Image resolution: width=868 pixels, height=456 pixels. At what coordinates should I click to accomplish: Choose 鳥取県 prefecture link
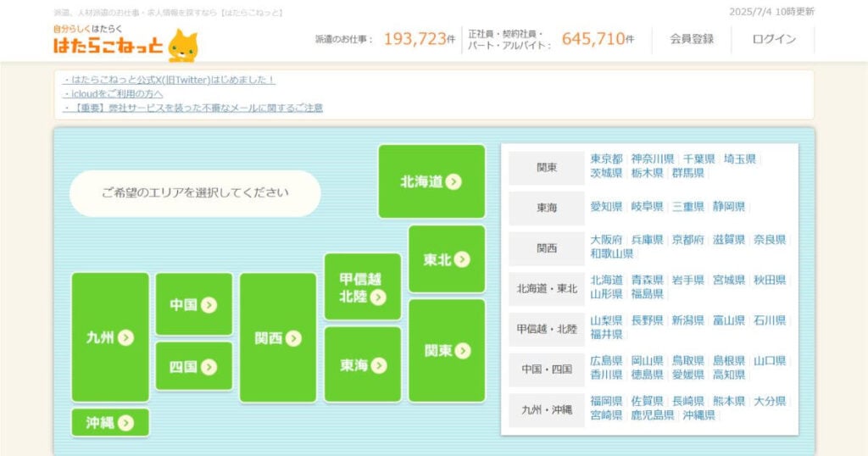[688, 361]
